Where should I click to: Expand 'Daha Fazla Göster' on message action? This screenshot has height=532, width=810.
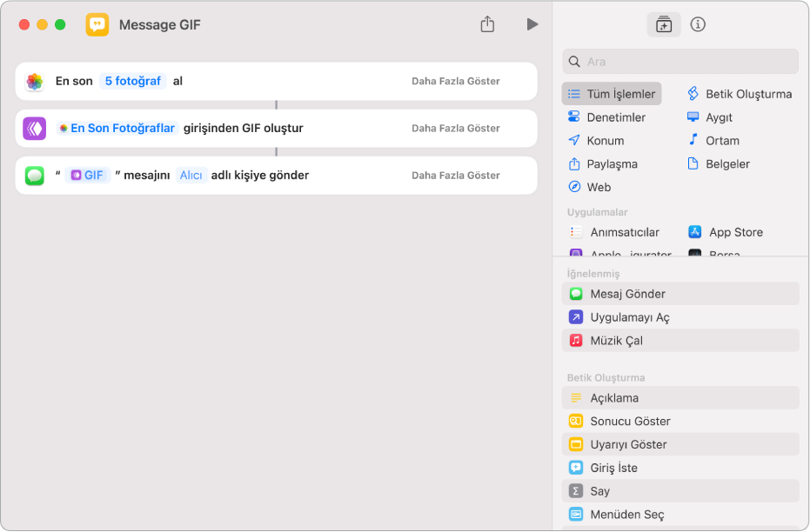456,175
